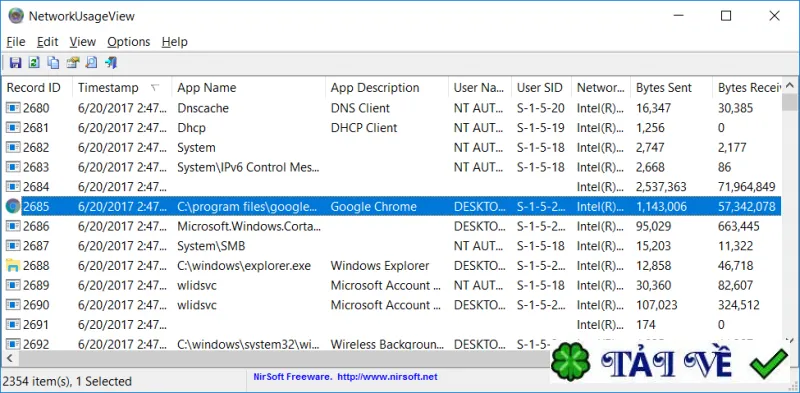Click bytes received value 82,607
The height and width of the screenshot is (393, 800).
735,285
